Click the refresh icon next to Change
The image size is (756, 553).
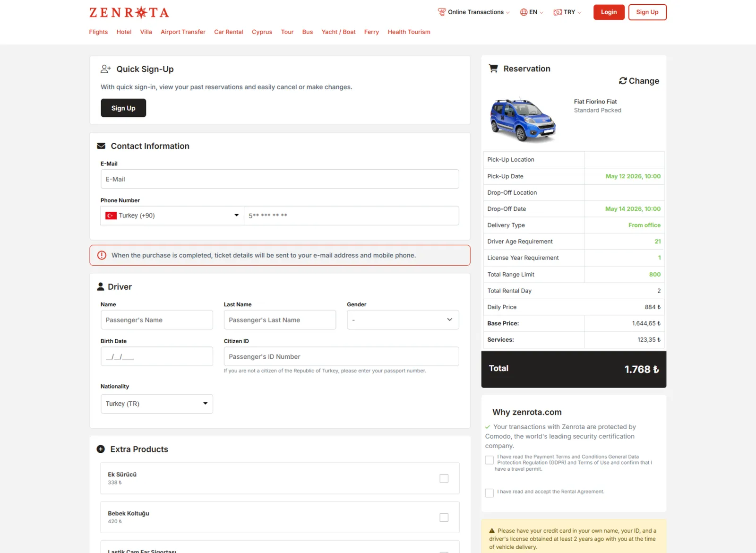click(623, 81)
